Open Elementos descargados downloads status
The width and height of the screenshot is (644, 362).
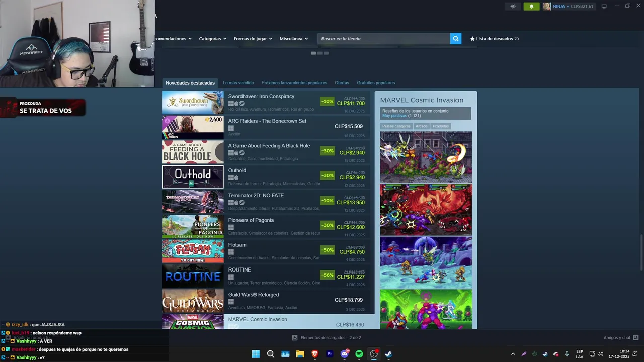[327, 338]
